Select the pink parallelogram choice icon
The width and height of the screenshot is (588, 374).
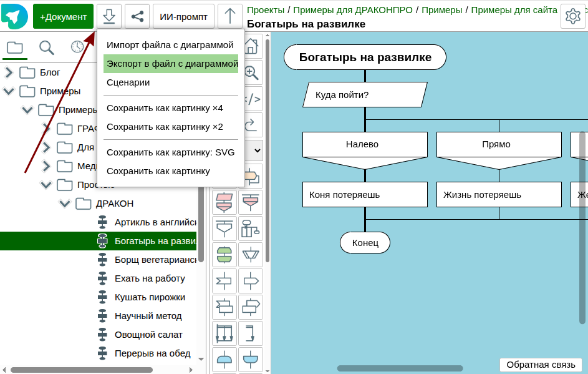[x=224, y=202]
